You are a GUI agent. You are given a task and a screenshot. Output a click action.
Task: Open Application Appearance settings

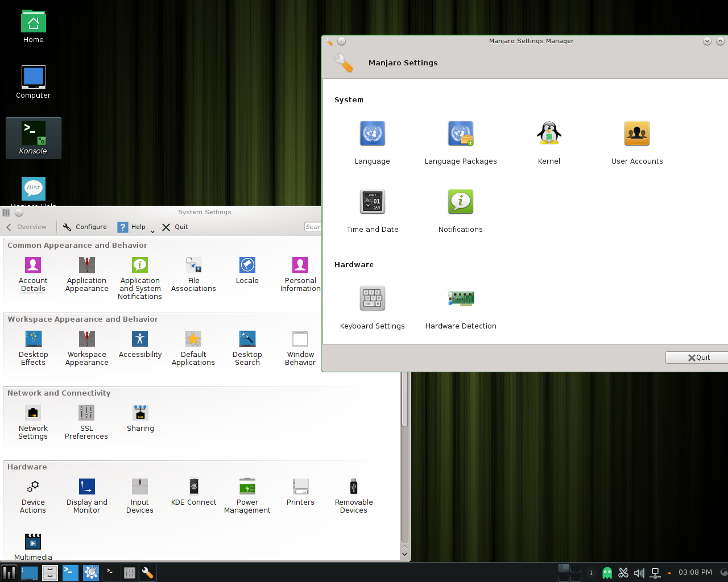pos(87,275)
